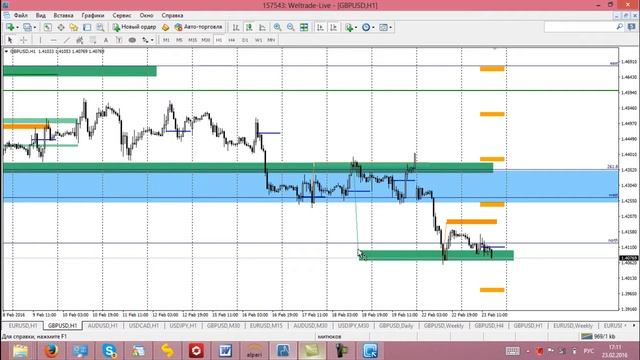This screenshot has width=640, height=360.
Task: Zoom in the chart
Action: (x=278, y=27)
